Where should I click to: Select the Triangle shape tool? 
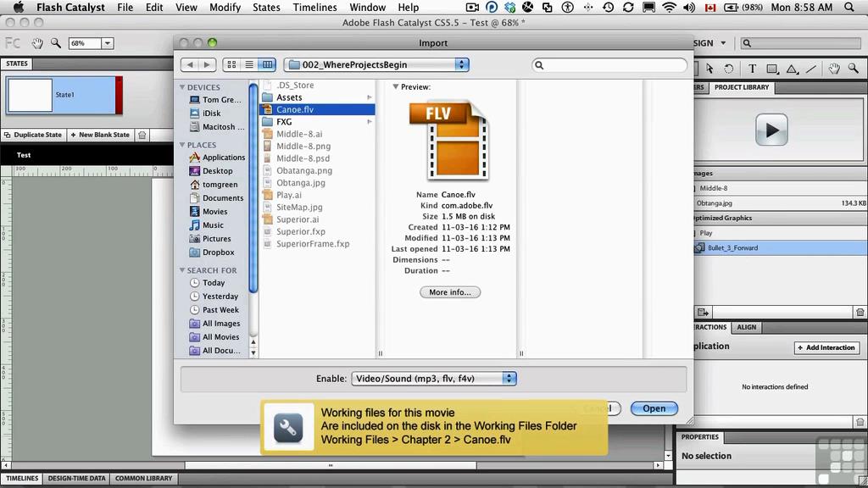click(793, 69)
